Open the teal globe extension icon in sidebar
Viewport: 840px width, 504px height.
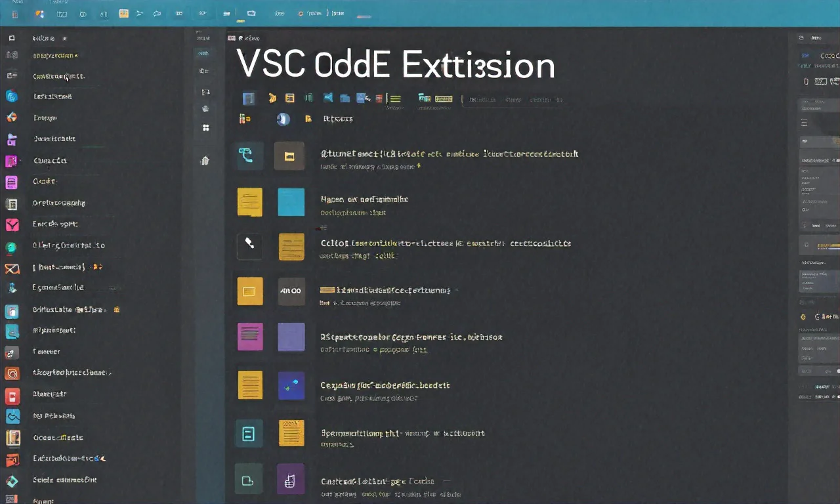point(11,96)
